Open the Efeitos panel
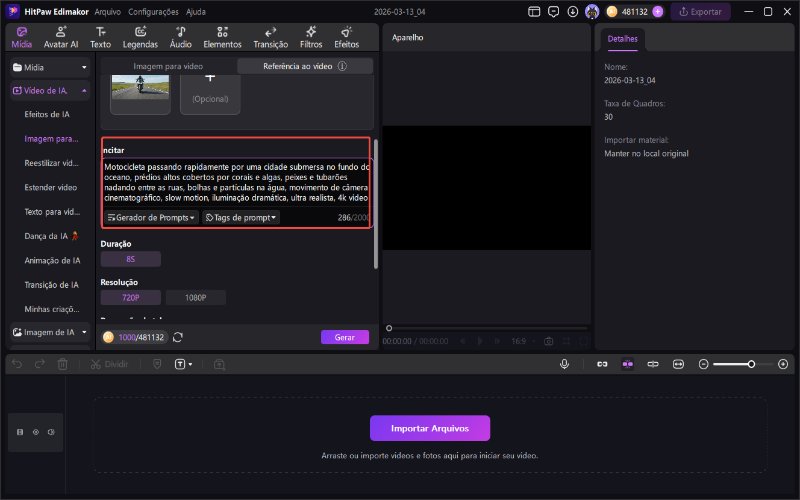800x500 pixels. (x=346, y=37)
